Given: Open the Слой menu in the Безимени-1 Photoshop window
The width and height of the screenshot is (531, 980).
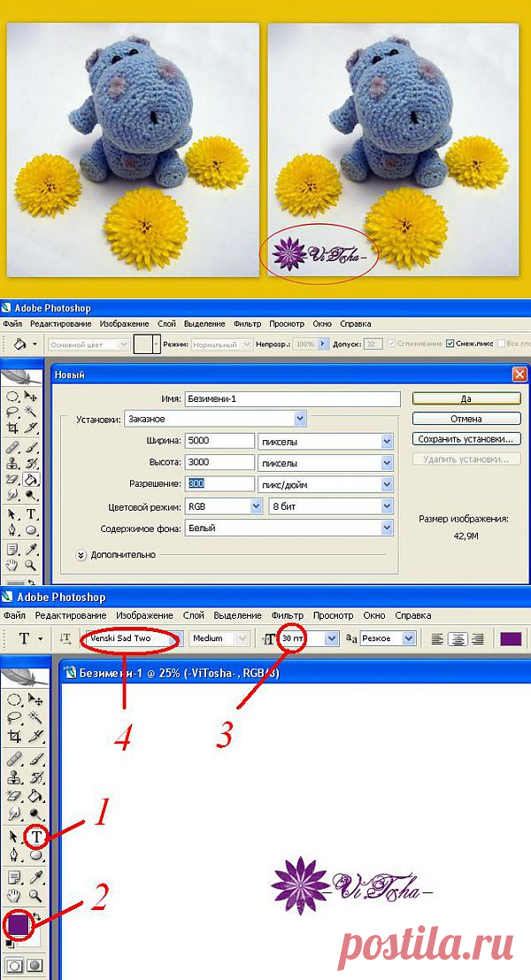Looking at the screenshot, I should click(194, 615).
